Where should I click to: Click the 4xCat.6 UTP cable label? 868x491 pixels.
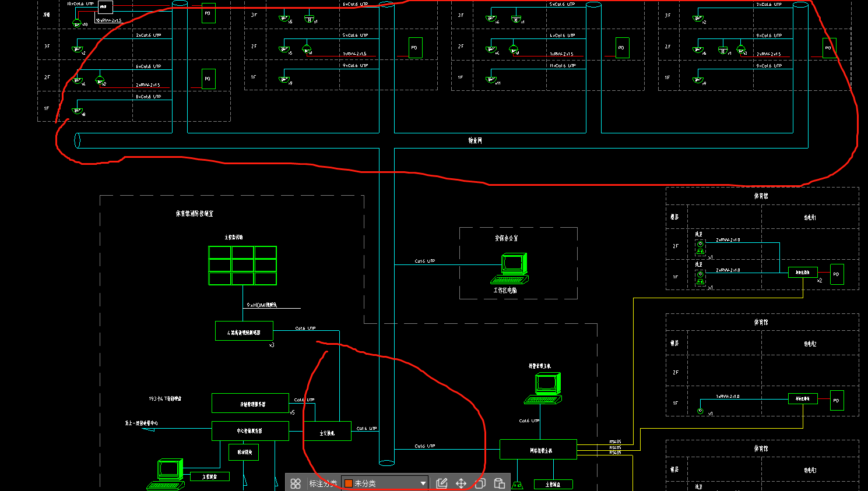[563, 36]
